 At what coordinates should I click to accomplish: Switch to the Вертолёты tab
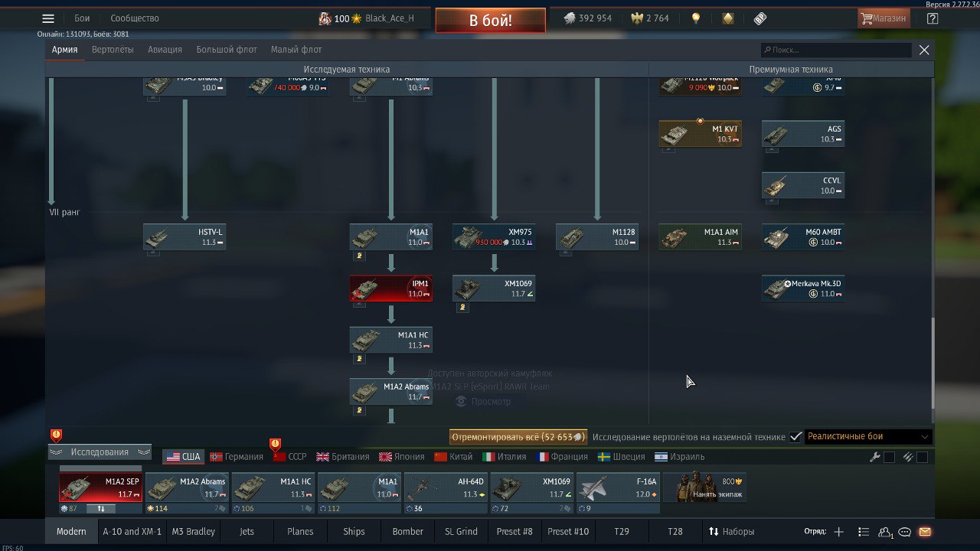point(113,50)
